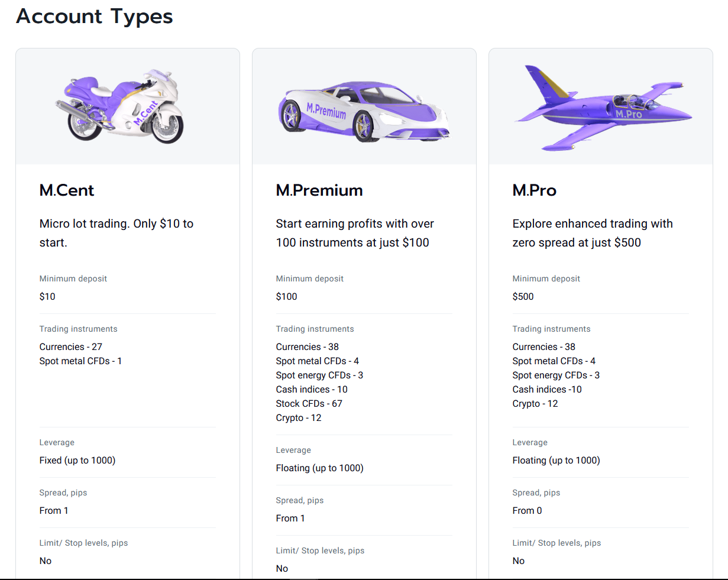Image resolution: width=728 pixels, height=580 pixels.
Task: Click the M.Pro jet plane image
Action: [x=603, y=107]
